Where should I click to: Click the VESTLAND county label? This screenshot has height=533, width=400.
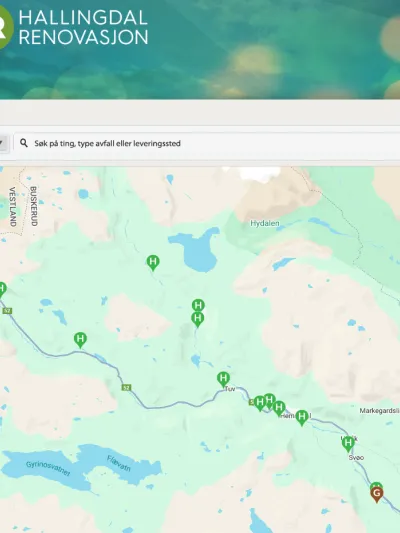(13, 206)
